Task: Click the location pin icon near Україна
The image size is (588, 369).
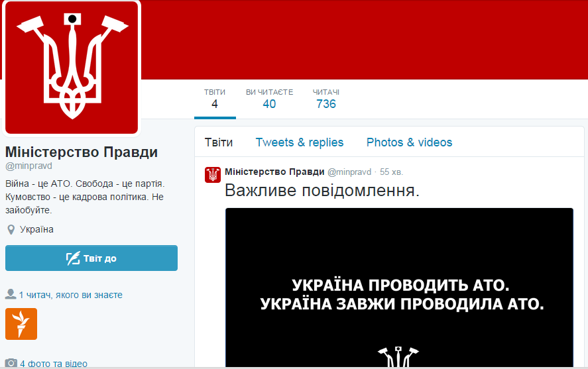Action: pyautogui.click(x=11, y=230)
